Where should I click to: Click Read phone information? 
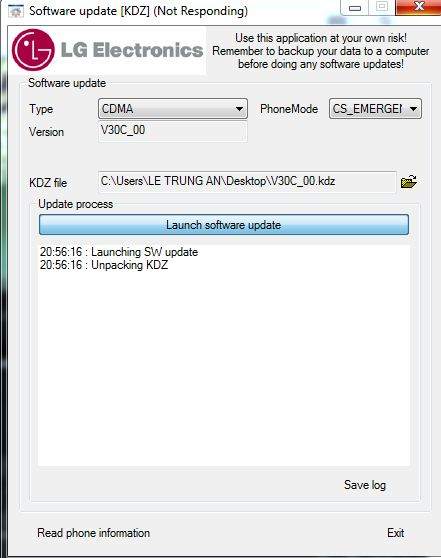[x=94, y=533]
